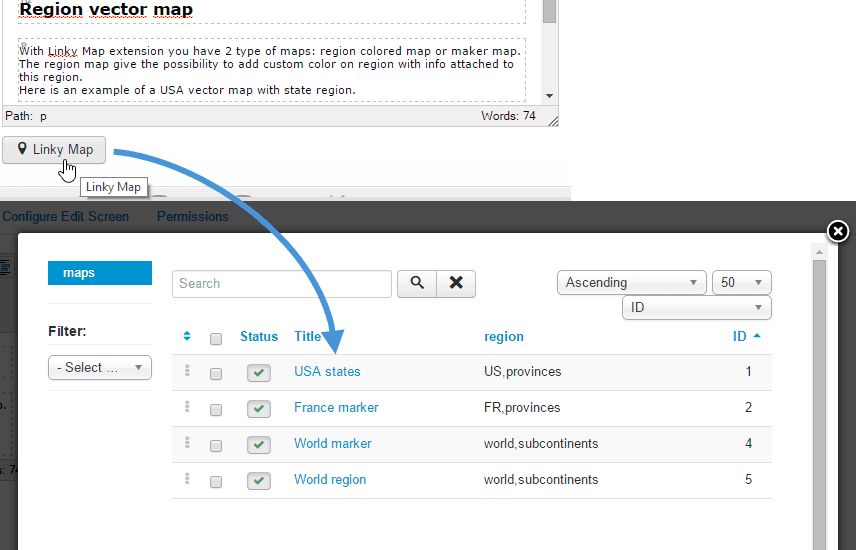
Task: Clear search with the X button
Action: 456,283
